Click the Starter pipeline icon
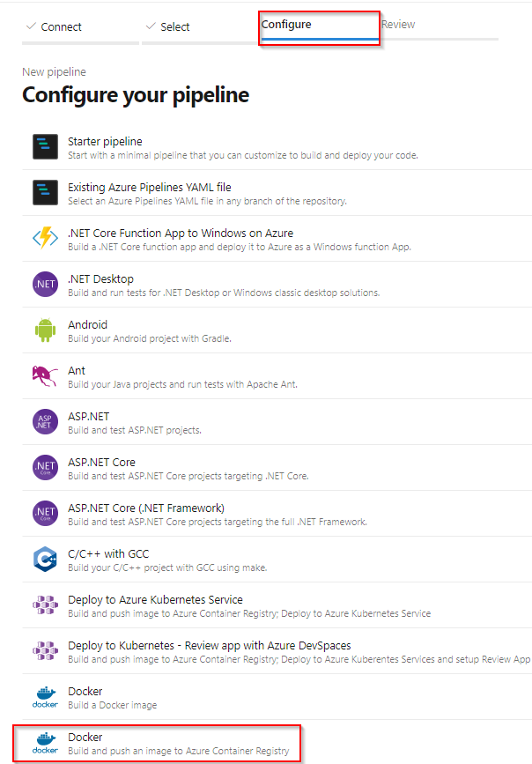This screenshot has width=532, height=764. (x=45, y=147)
